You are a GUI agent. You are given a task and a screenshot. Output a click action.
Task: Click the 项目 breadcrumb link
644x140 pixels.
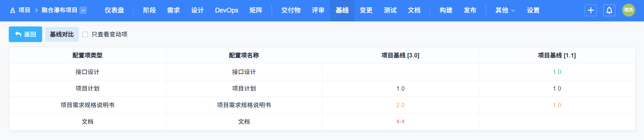point(24,10)
